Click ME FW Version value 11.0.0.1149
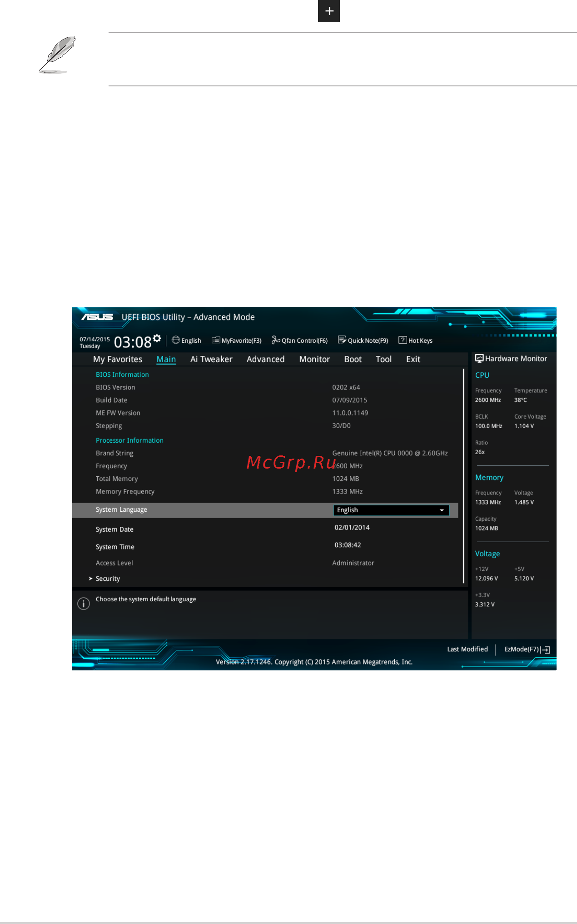Image resolution: width=577 pixels, height=924 pixels. [350, 413]
